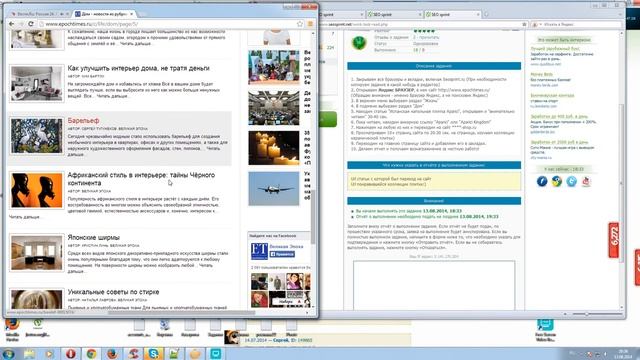Viewport: 640px width, 360px height.
Task: Reload the epochtimes page
Action: pos(31,24)
